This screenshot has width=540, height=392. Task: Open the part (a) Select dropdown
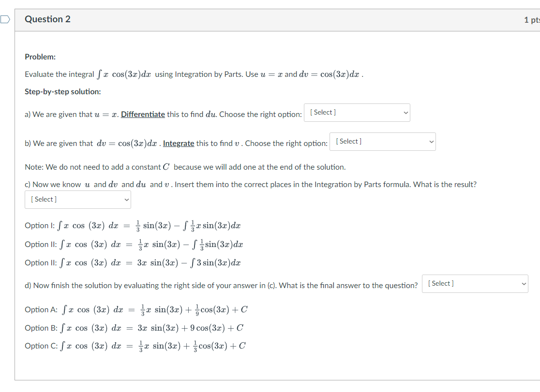point(357,112)
